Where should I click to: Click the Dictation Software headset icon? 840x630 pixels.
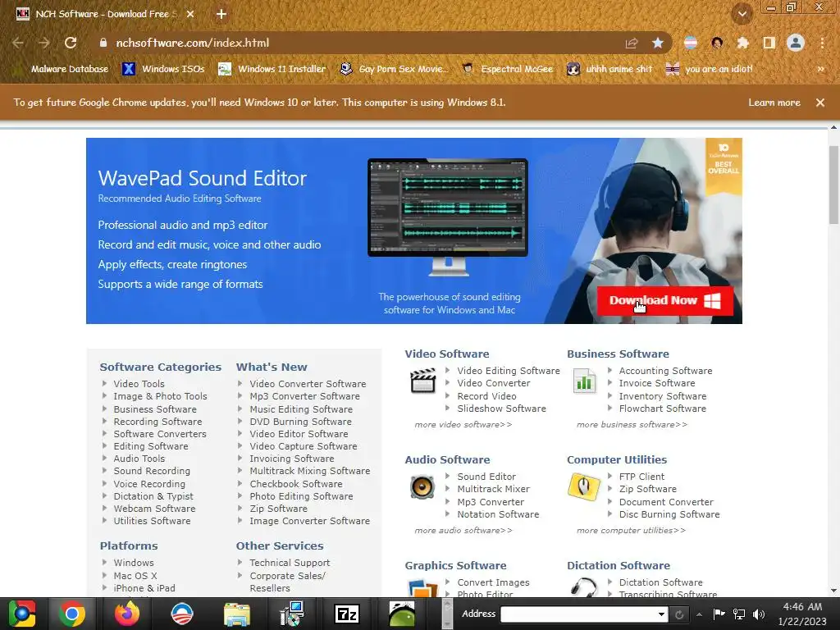(584, 587)
